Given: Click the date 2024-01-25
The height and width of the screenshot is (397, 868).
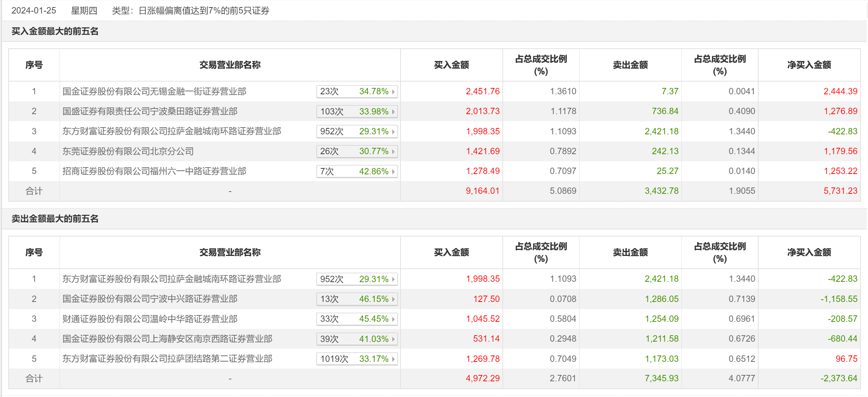Looking at the screenshot, I should 34,10.
